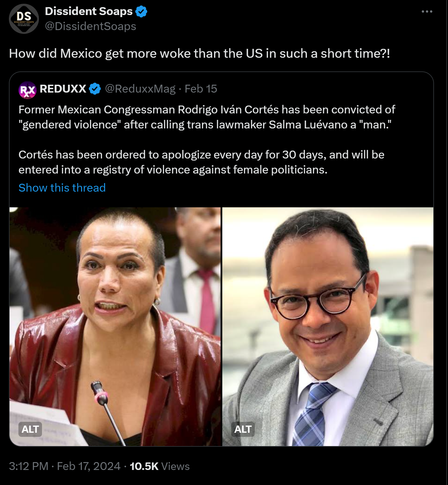The width and height of the screenshot is (448, 485).
Task: Open the right photo of man with glasses
Action: point(328,327)
